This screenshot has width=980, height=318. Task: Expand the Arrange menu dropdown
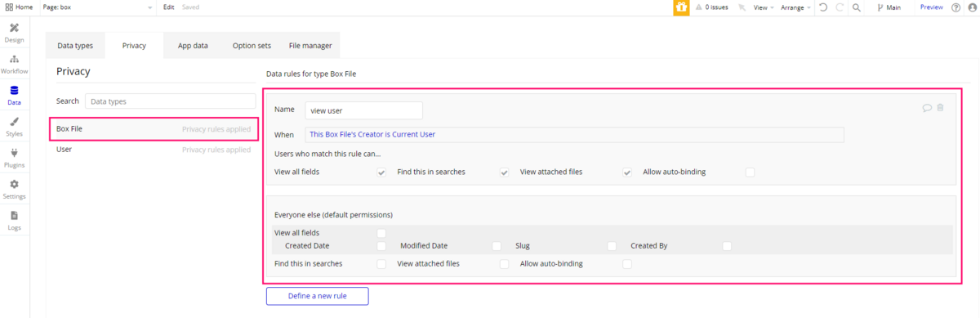[x=796, y=7]
